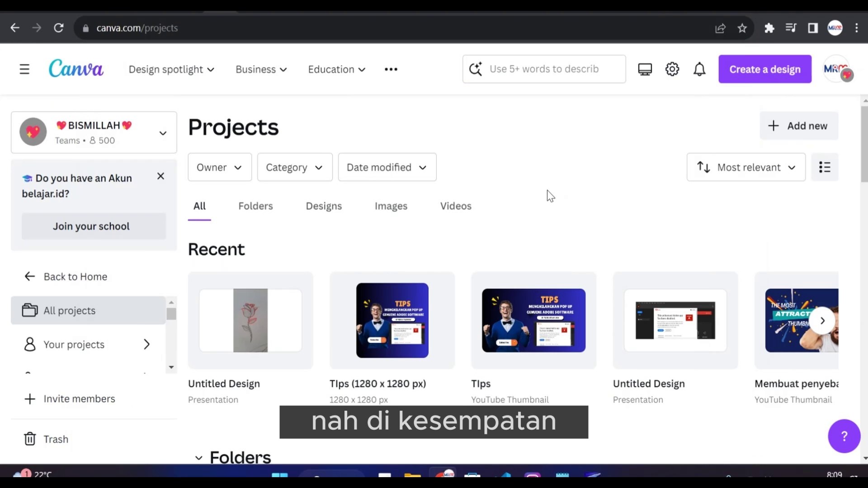Open the Tips YouTube Thumbnail project

(x=533, y=320)
